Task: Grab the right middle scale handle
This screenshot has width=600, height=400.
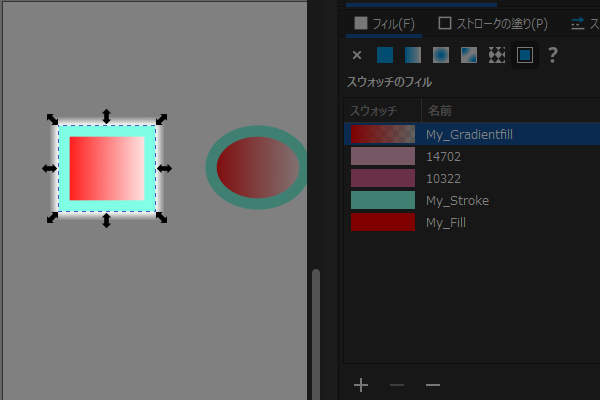Action: pos(165,168)
